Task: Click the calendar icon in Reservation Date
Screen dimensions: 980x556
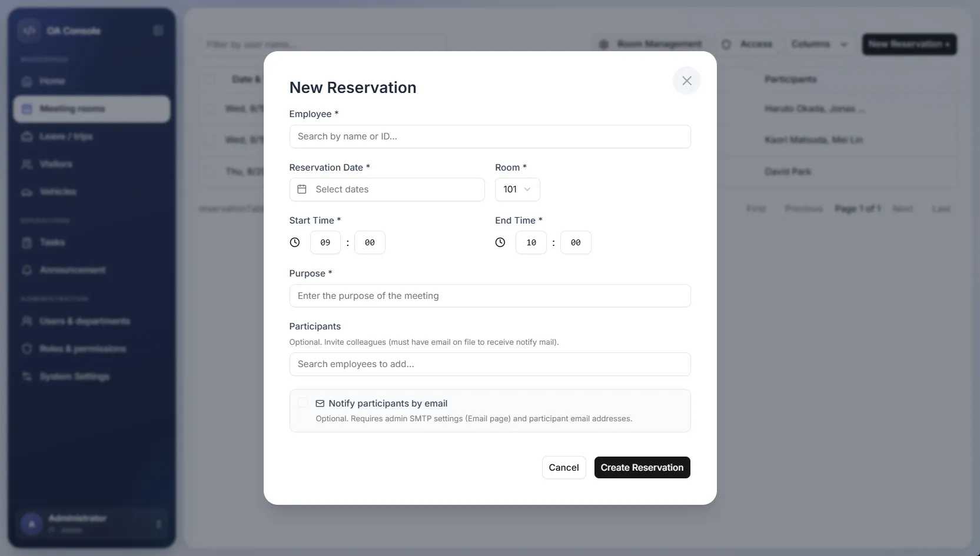Action: click(302, 189)
